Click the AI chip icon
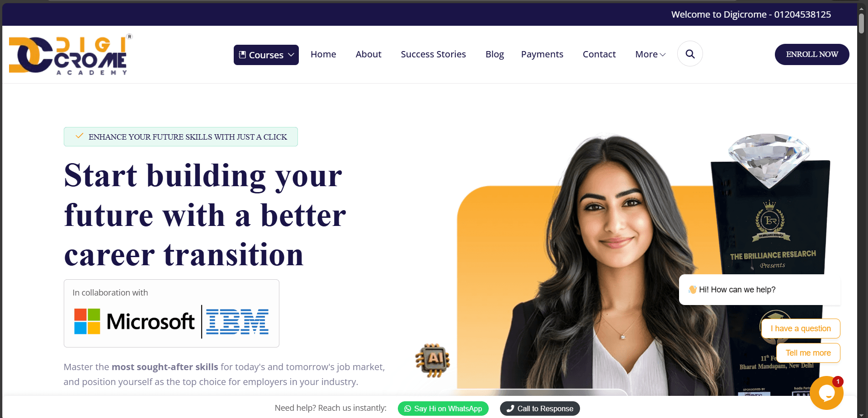 [433, 360]
